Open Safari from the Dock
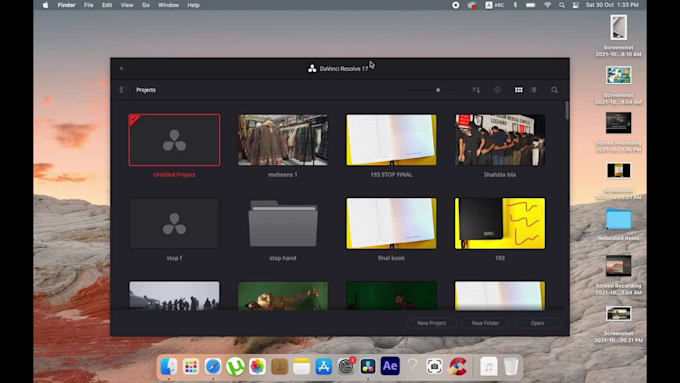This screenshot has height=383, width=680. point(213,367)
